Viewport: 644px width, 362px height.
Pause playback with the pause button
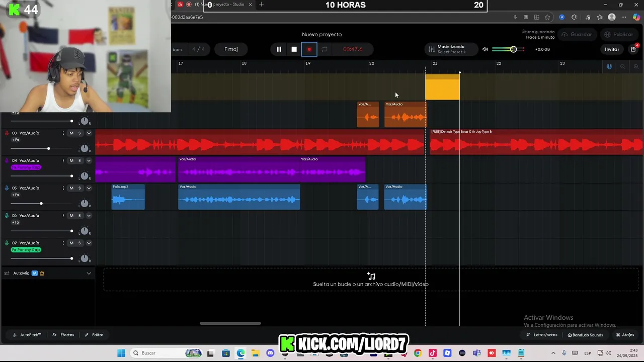[x=279, y=49]
